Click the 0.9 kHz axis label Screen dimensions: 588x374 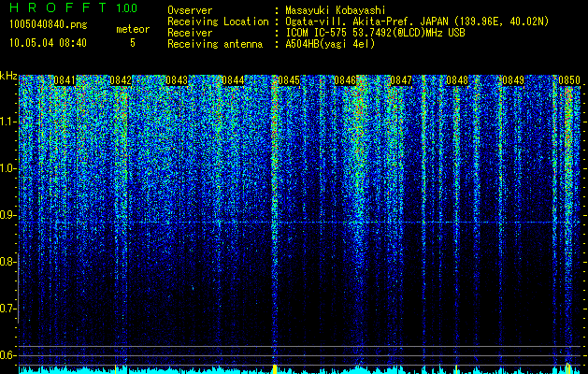coord(7,215)
